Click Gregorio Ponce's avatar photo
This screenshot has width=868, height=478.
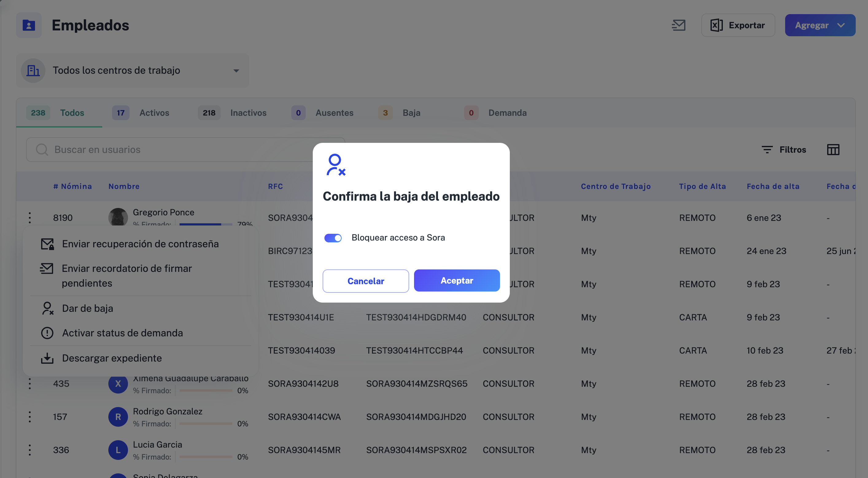[118, 217]
